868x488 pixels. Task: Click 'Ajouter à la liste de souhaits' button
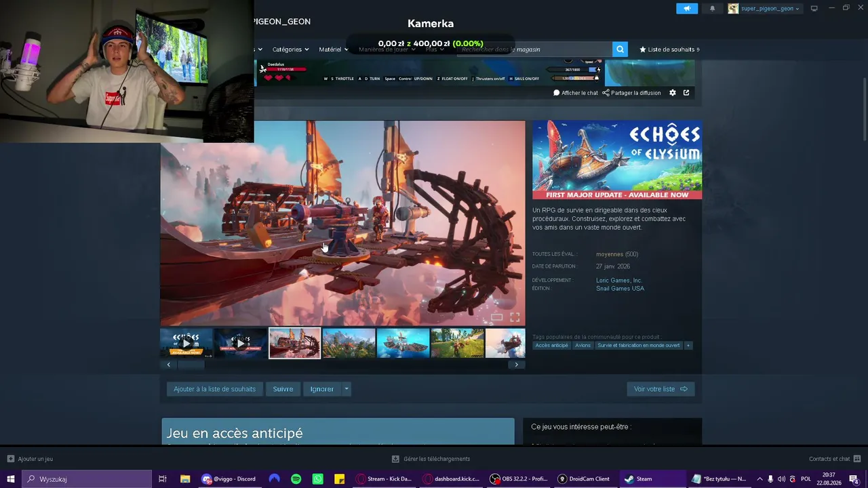point(214,389)
